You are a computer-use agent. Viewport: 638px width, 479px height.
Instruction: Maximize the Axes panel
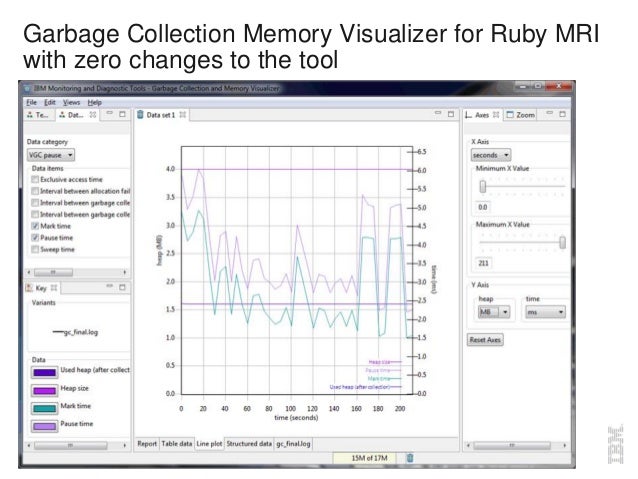point(563,114)
